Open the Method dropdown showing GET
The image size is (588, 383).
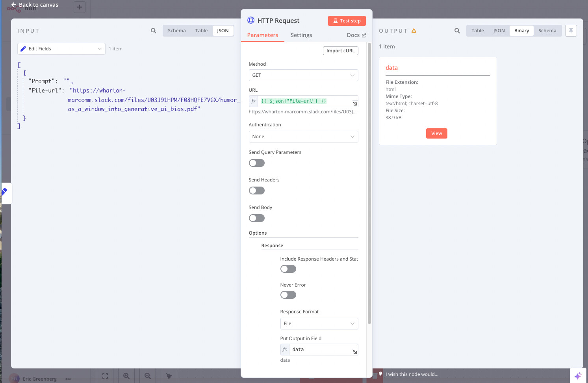303,75
